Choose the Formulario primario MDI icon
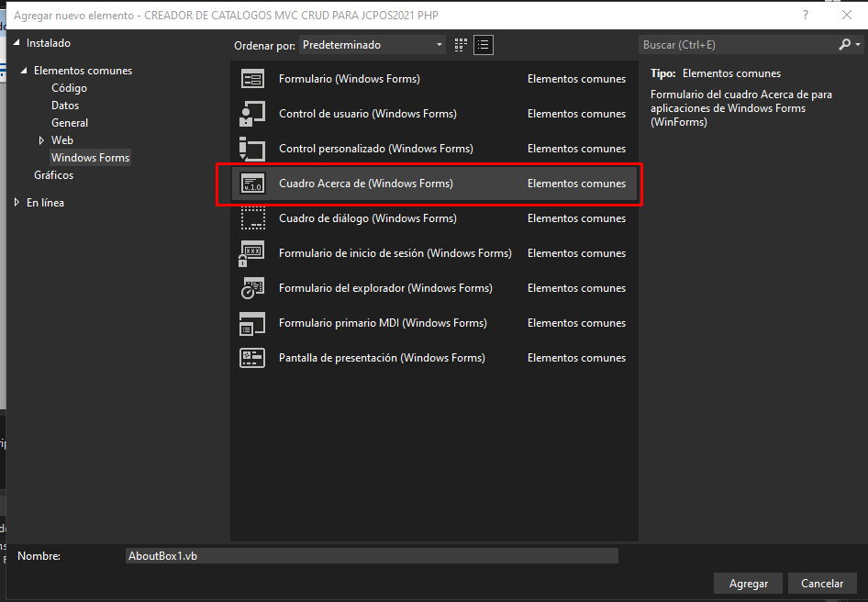 click(252, 323)
